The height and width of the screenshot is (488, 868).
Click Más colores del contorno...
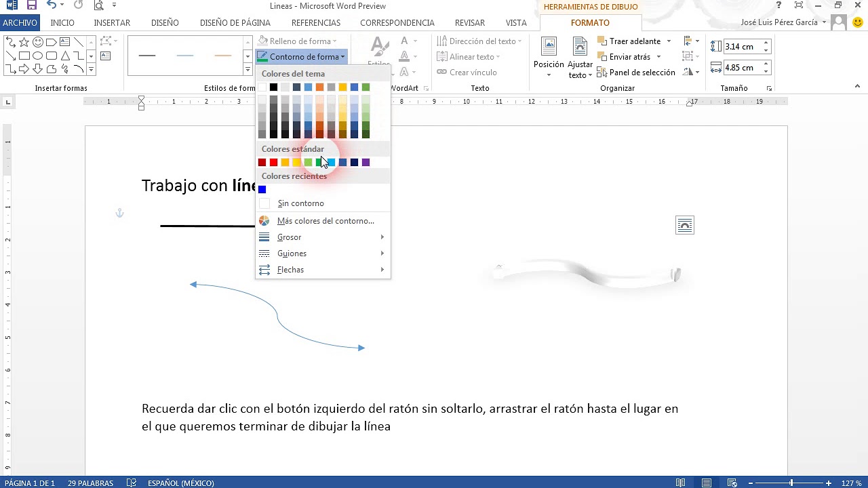[323, 221]
